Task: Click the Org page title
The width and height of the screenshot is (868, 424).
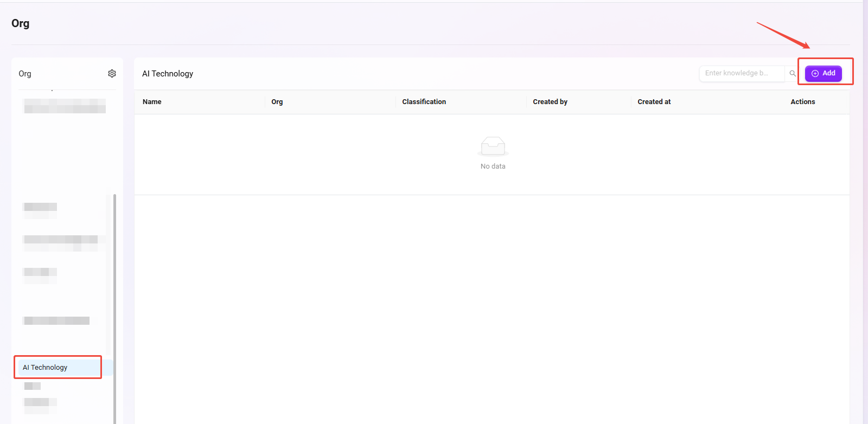Action: click(21, 23)
